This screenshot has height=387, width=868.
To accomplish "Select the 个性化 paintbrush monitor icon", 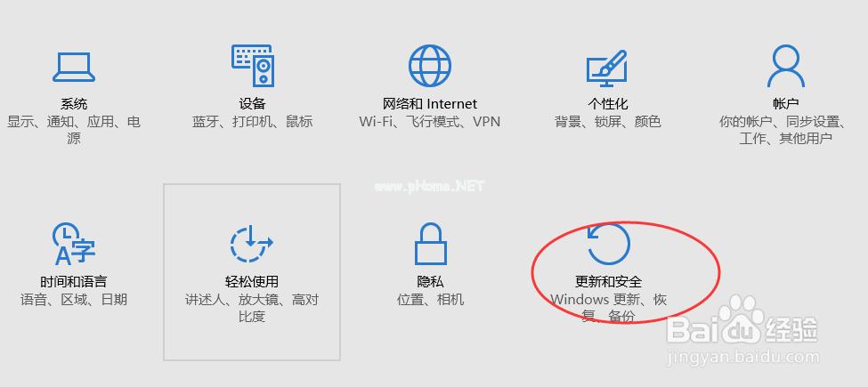I will click(x=607, y=68).
